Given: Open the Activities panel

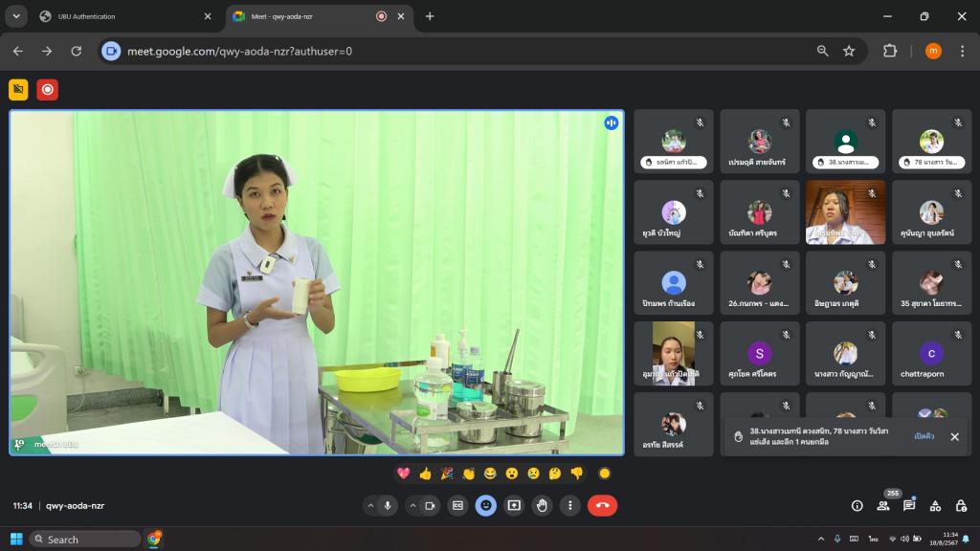Looking at the screenshot, I should tap(935, 505).
